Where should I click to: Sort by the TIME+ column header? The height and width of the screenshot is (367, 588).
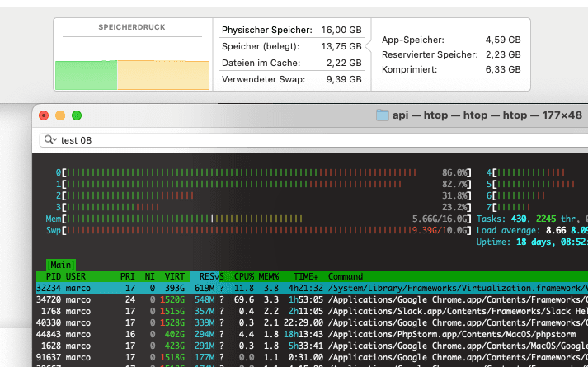click(x=306, y=276)
